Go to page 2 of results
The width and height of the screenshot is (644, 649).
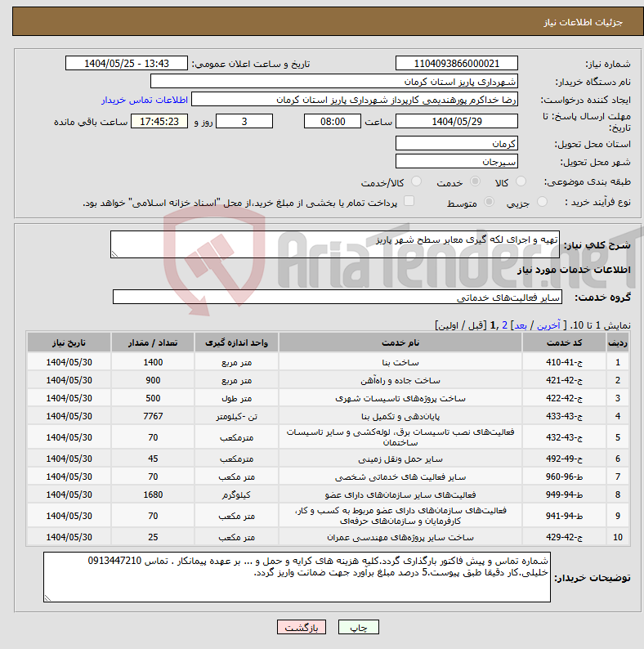click(x=504, y=325)
